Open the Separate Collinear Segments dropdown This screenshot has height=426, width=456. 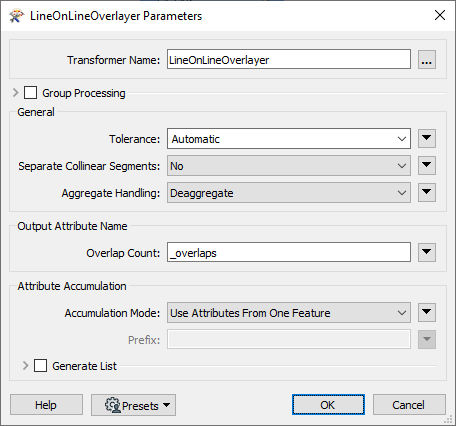pos(289,166)
